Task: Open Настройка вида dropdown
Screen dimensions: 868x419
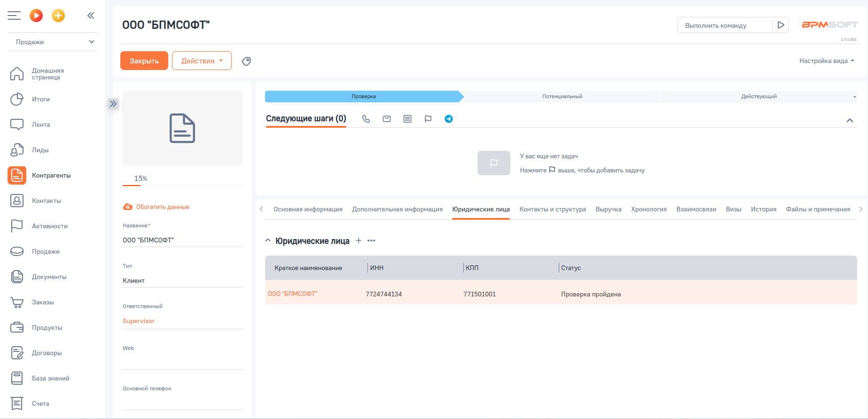Action: (x=827, y=61)
